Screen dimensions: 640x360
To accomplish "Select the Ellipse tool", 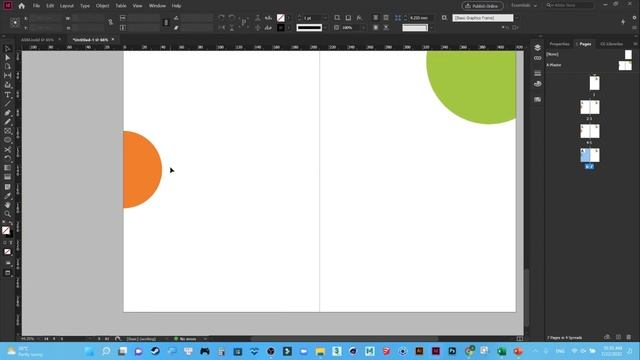I will pyautogui.click(x=7, y=140).
